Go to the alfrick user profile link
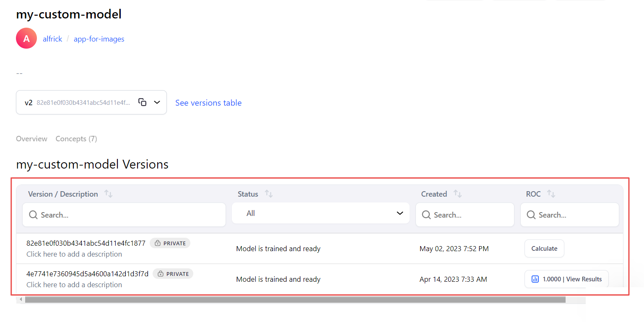Image resolution: width=644 pixels, height=322 pixels. pos(52,39)
